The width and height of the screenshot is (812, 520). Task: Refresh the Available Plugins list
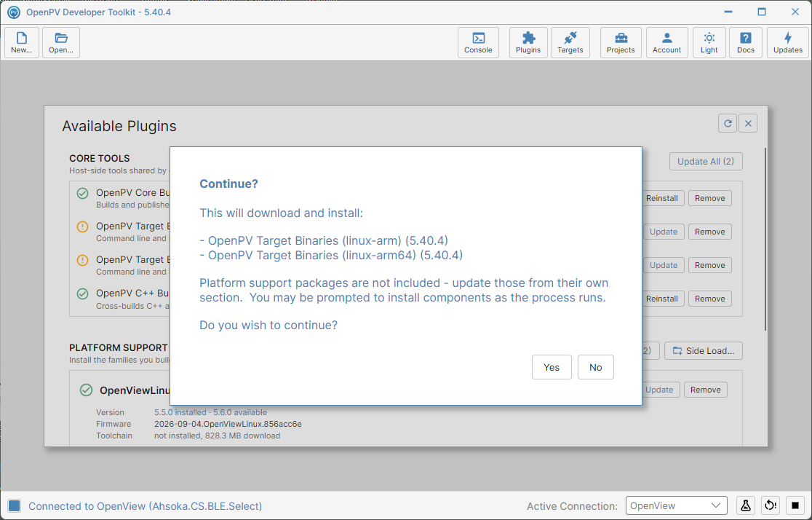(x=728, y=123)
